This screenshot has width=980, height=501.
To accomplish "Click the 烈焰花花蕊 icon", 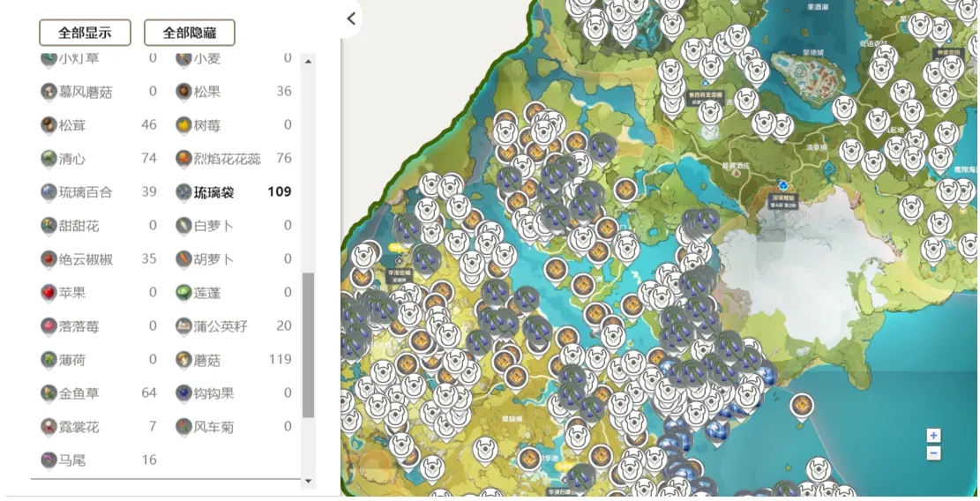I will pos(183,159).
